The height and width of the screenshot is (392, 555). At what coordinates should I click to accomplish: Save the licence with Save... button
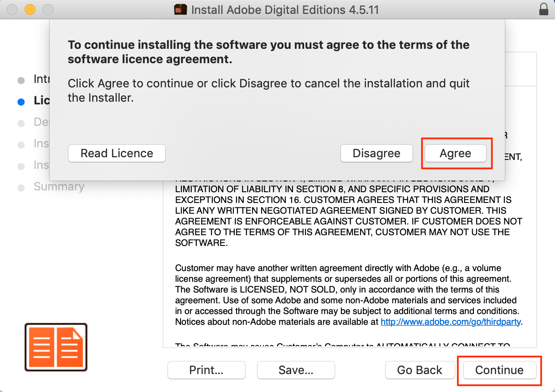pyautogui.click(x=296, y=370)
